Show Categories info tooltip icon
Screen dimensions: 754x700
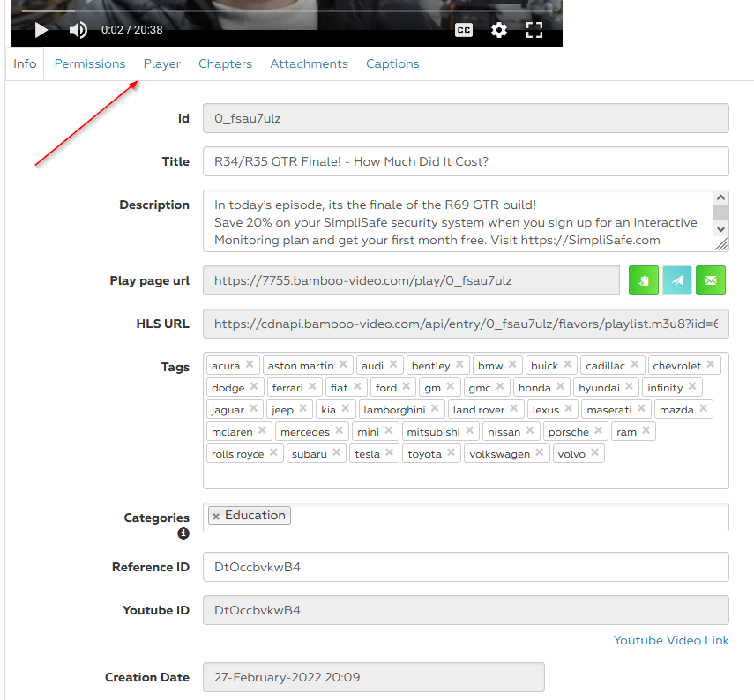[183, 533]
